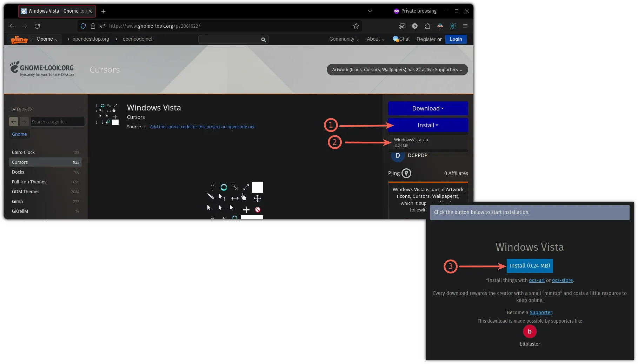Screen dimensions: 638x364
Task: Click the Pling logo icon
Action: pos(19,39)
